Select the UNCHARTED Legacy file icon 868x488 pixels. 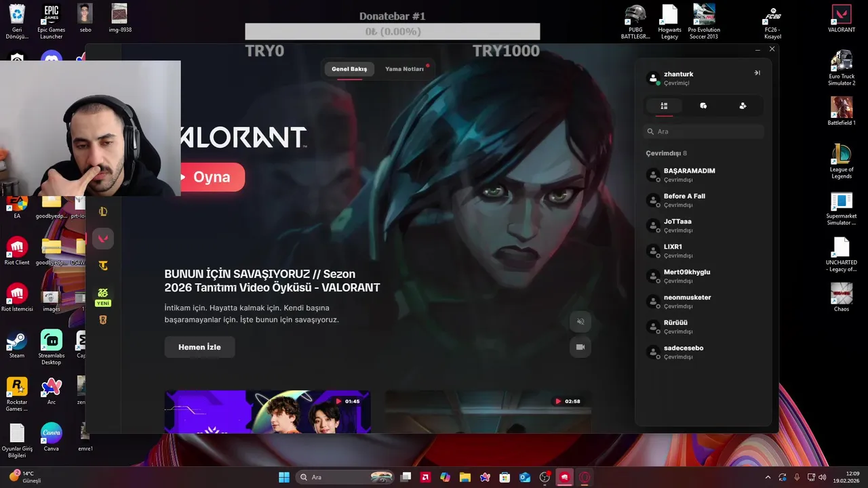tap(842, 255)
